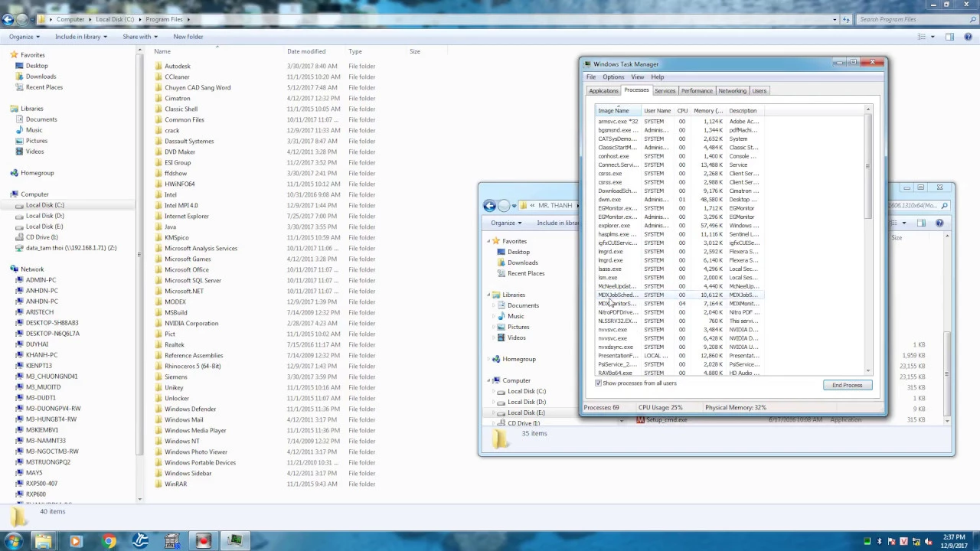980x551 pixels.
Task: Switch to the Applications tab
Action: (x=603, y=91)
